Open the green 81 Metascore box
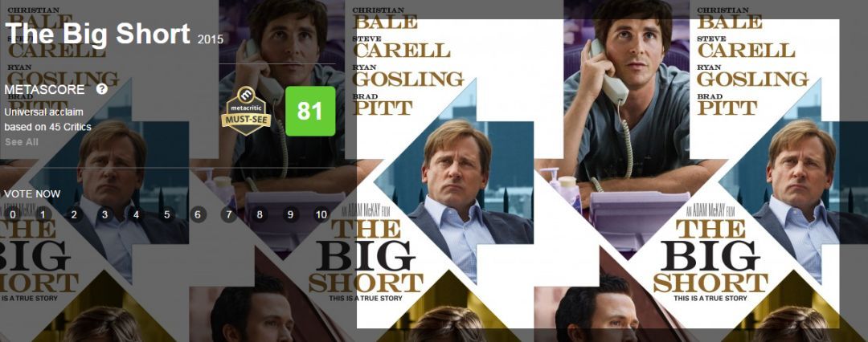Viewport: 868px width, 342px height. pos(310,112)
